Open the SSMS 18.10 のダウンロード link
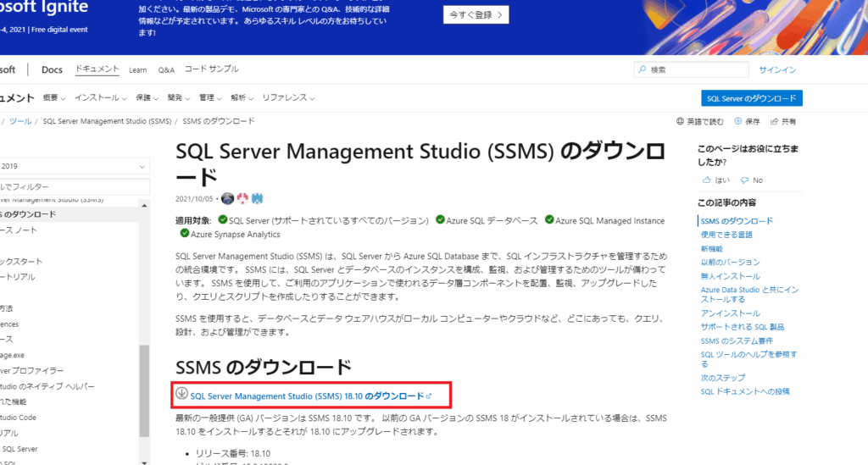Image resolution: width=868 pixels, height=465 pixels. point(306,396)
